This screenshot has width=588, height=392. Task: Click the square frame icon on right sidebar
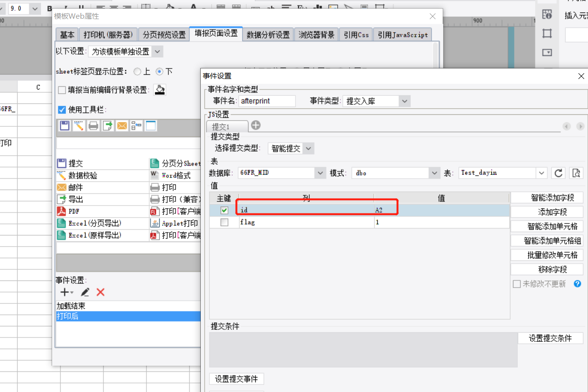point(547,33)
